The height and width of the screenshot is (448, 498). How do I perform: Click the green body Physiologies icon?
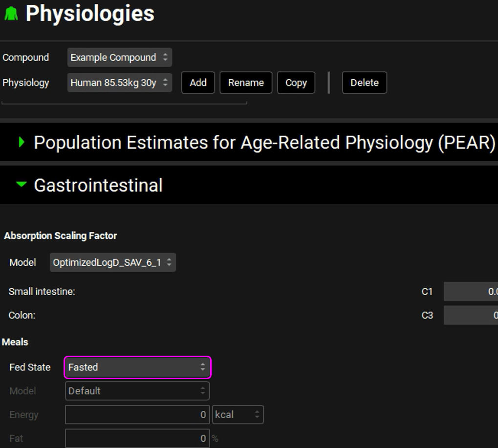point(11,13)
